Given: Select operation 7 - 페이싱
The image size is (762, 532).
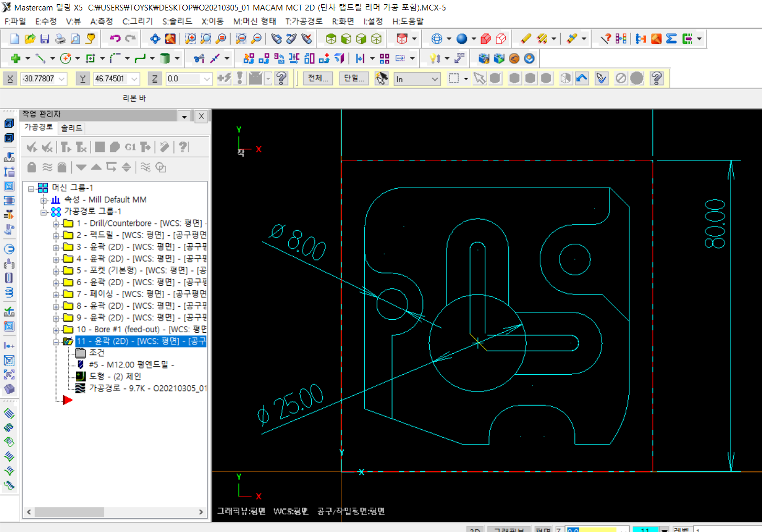Looking at the screenshot, I should point(141,294).
